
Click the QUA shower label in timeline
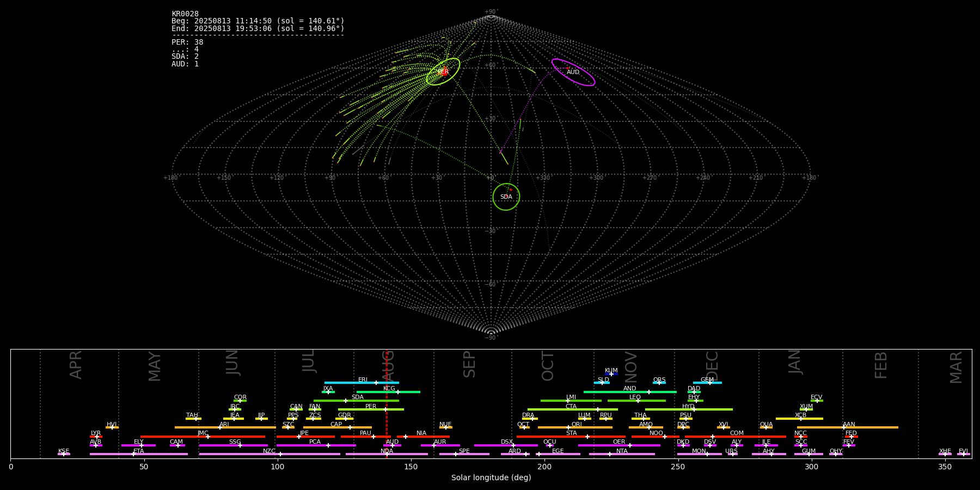[766, 425]
